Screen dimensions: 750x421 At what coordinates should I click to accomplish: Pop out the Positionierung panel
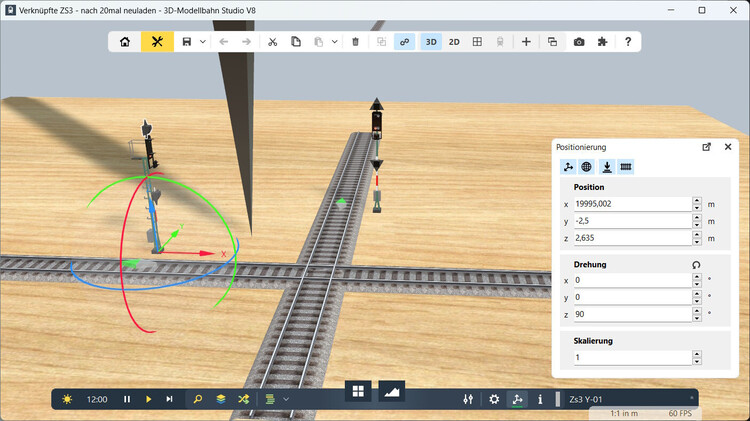pyautogui.click(x=706, y=146)
